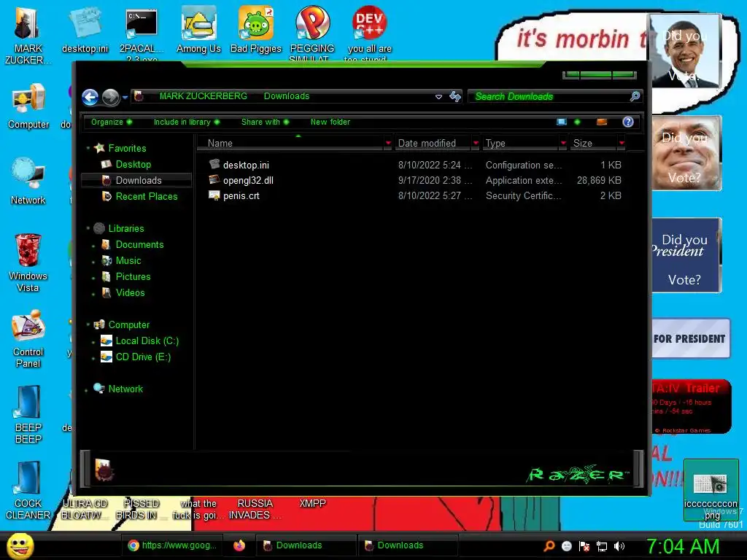Select the Bad Piggies desktop shortcut

pyautogui.click(x=256, y=31)
